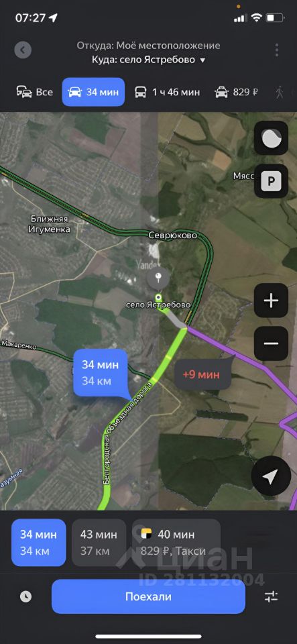This screenshot has width=297, height=644.
Task: Choose the 40 мин Такси option
Action: pos(176,543)
